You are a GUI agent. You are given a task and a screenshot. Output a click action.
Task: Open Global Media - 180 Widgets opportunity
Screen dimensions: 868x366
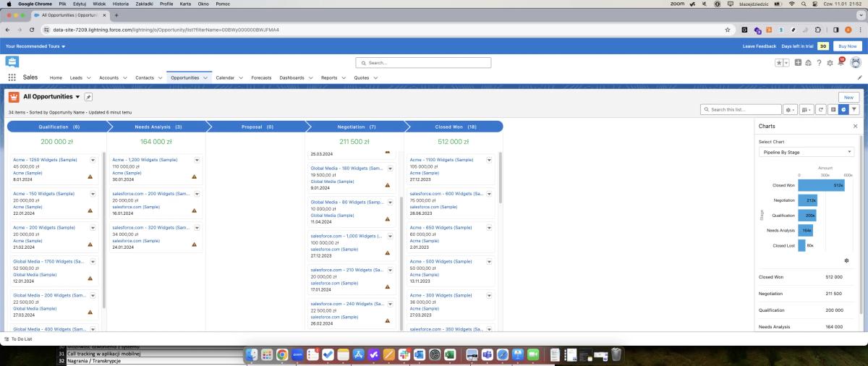pos(347,168)
